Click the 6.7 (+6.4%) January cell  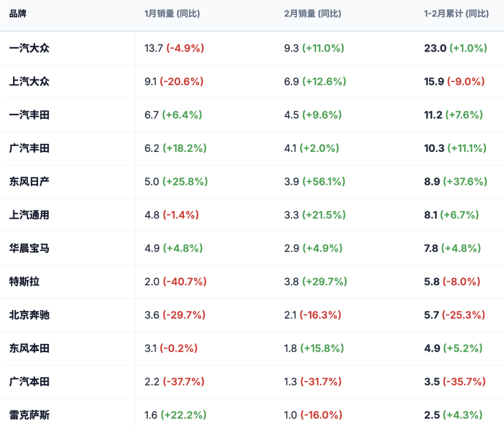coord(173,115)
